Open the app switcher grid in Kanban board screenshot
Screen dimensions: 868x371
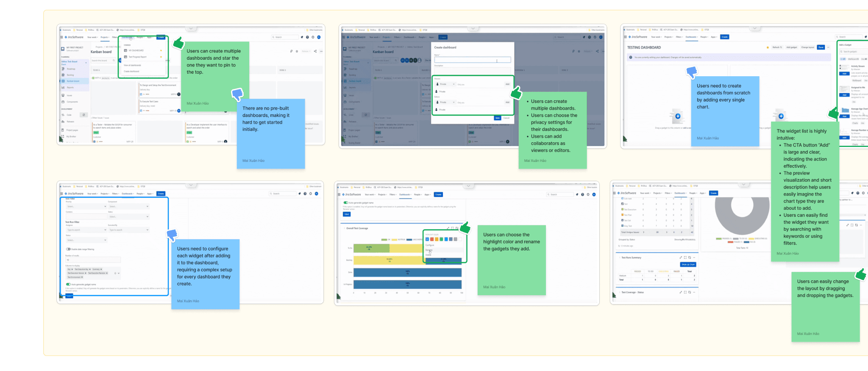pos(62,37)
